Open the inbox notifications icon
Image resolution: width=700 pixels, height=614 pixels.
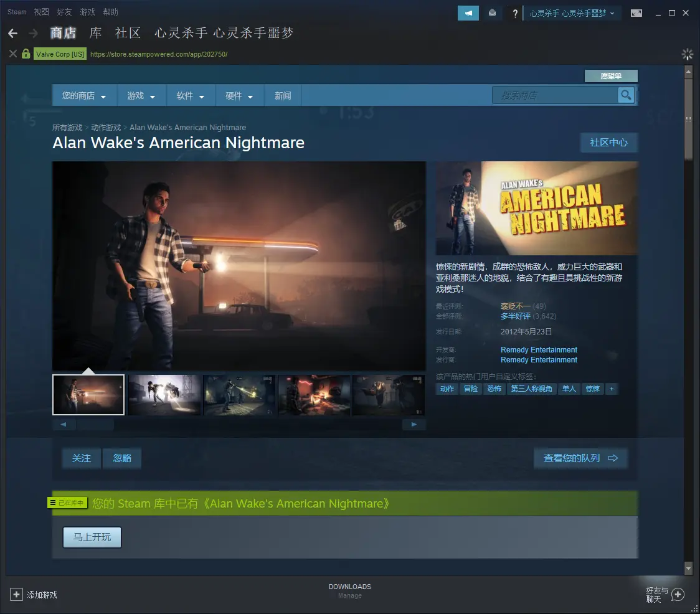[x=492, y=13]
